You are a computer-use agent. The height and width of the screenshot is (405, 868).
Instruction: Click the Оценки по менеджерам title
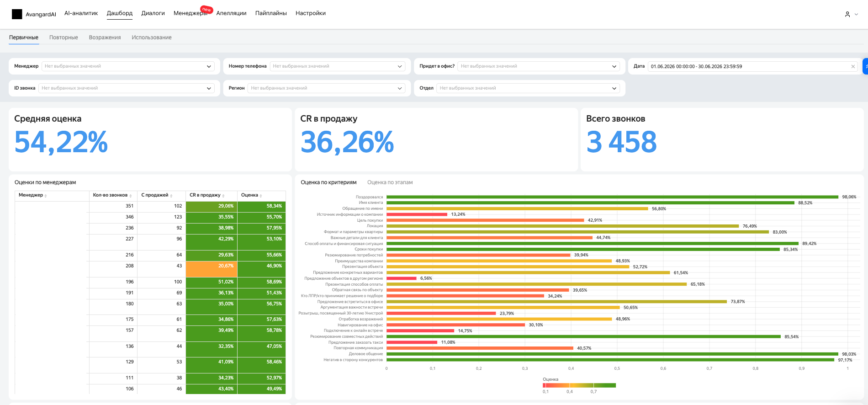45,182
